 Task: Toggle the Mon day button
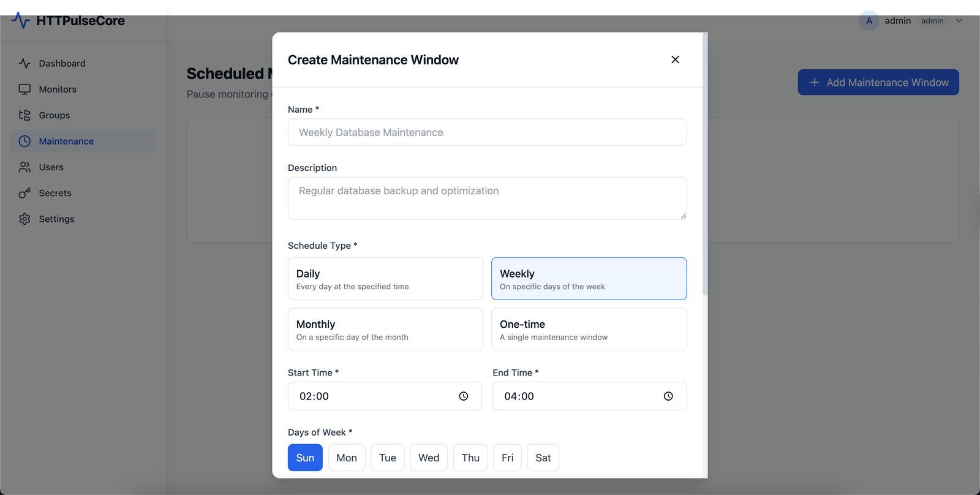pos(347,458)
